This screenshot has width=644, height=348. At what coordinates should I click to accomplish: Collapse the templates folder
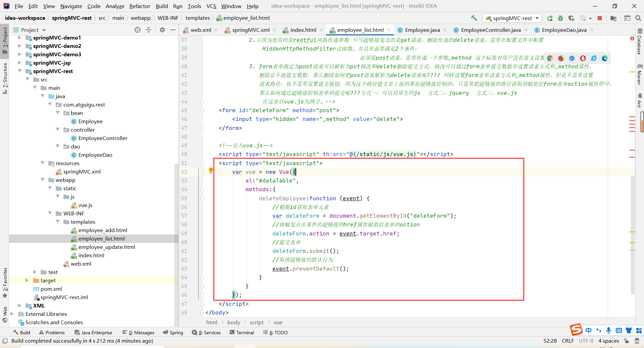pyautogui.click(x=58, y=222)
